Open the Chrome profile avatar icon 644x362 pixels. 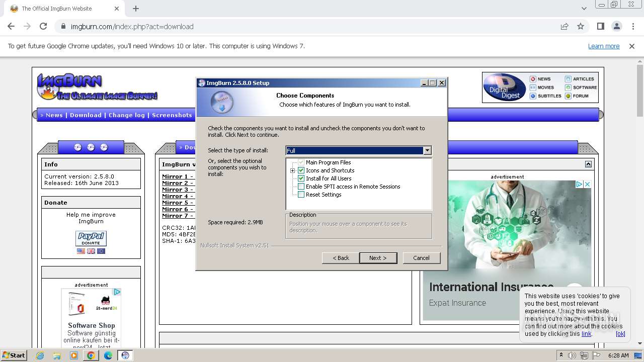point(616,26)
